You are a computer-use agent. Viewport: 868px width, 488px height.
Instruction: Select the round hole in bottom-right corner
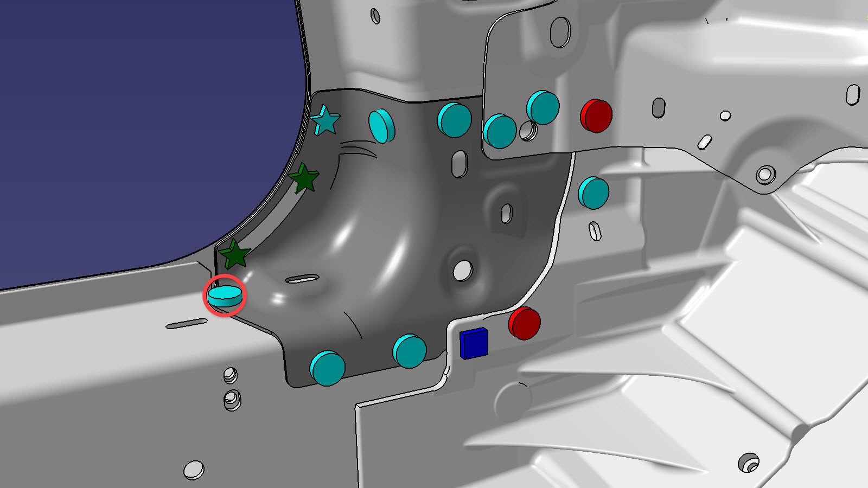749,463
